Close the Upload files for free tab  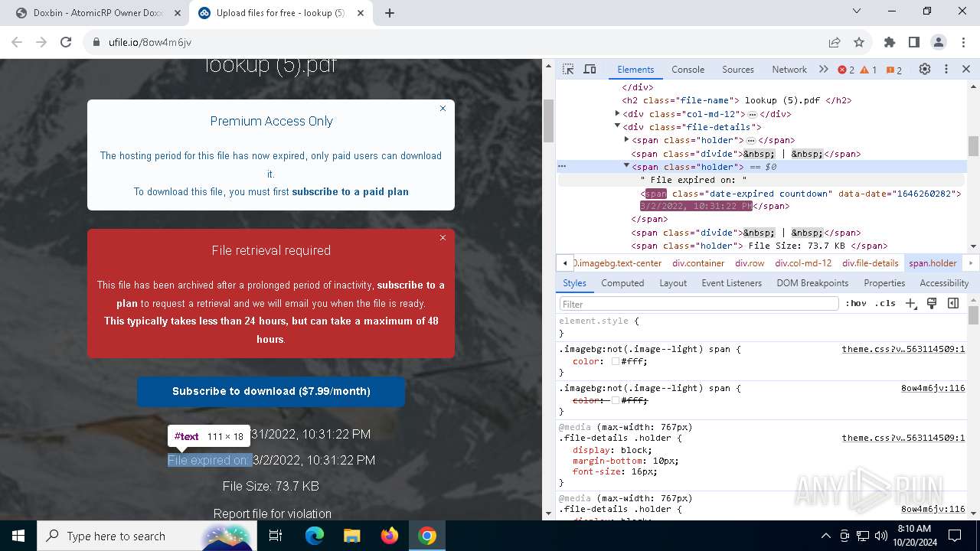361,13
